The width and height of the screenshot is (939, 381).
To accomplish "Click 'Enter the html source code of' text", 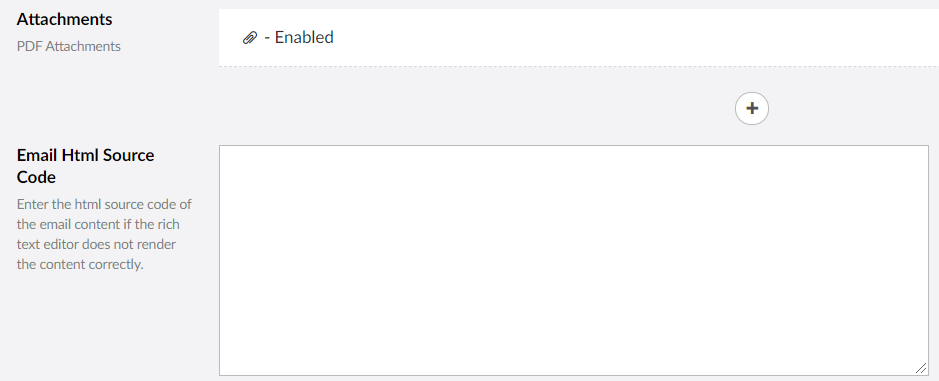I will coord(104,204).
